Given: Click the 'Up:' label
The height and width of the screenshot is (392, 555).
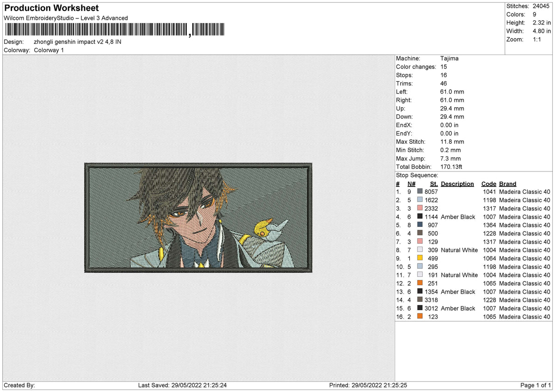Looking at the screenshot, I should [x=401, y=109].
